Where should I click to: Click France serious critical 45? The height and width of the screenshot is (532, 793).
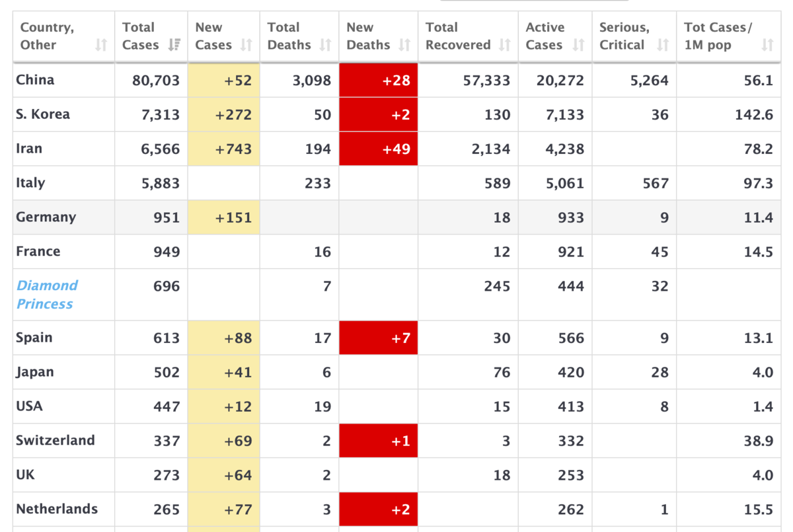pos(660,252)
